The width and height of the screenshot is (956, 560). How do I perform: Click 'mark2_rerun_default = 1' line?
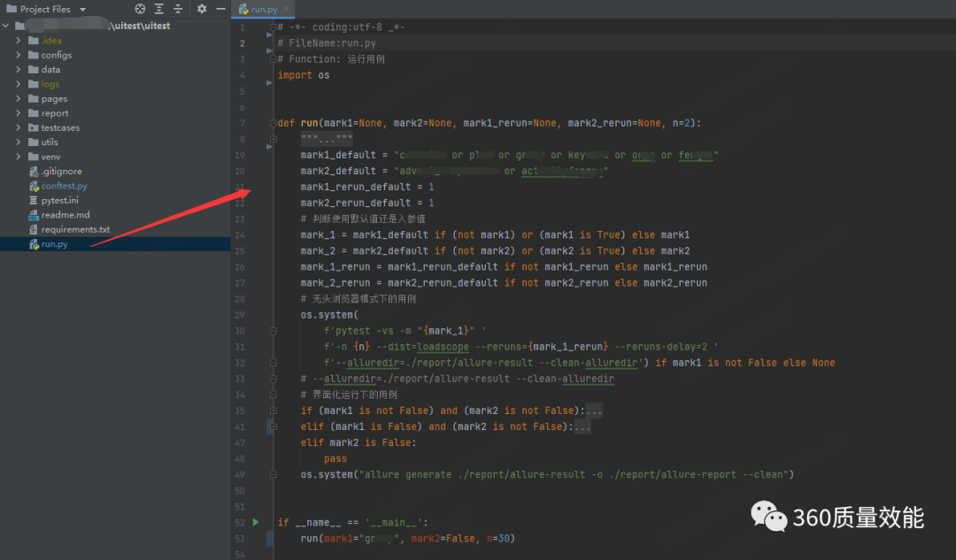tap(367, 203)
